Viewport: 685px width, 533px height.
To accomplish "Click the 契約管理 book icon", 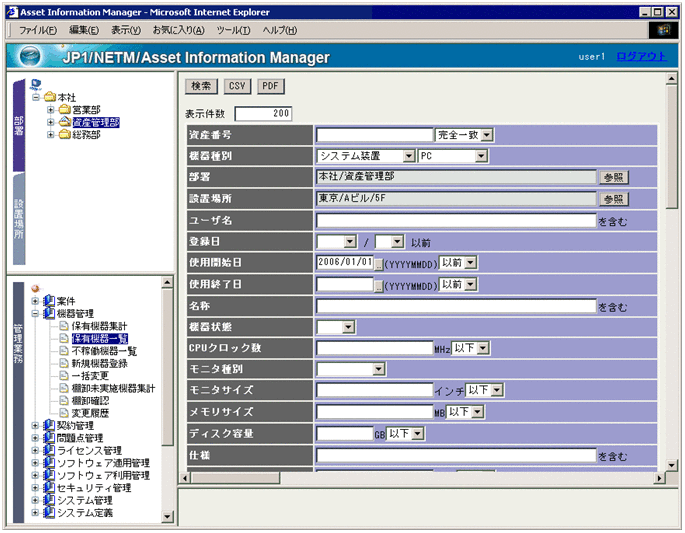I will 48,425.
